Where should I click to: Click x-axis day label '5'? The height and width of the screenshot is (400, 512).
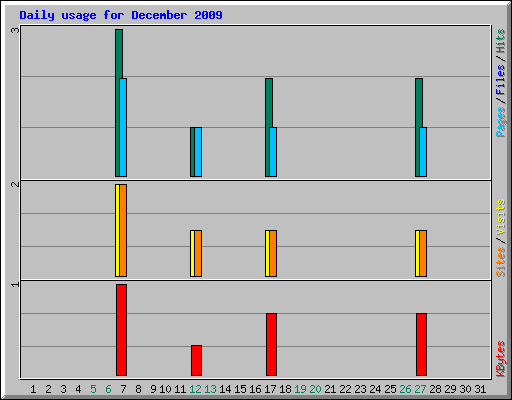click(x=93, y=389)
